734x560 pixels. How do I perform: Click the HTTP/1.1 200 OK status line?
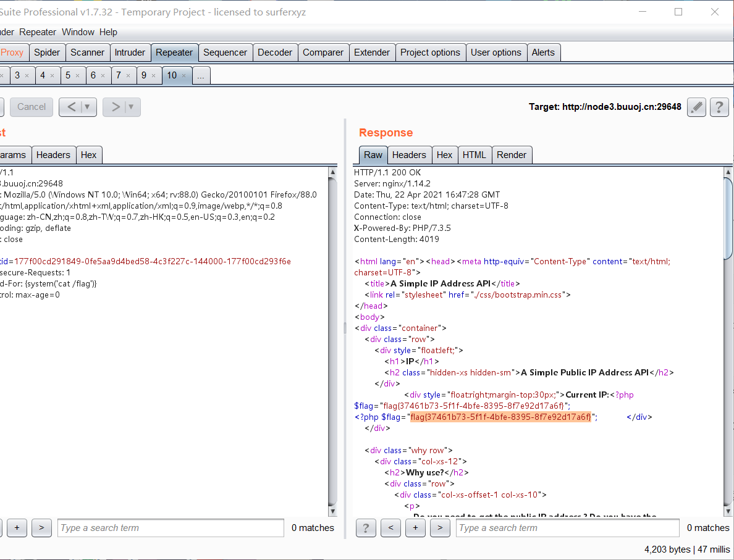387,172
